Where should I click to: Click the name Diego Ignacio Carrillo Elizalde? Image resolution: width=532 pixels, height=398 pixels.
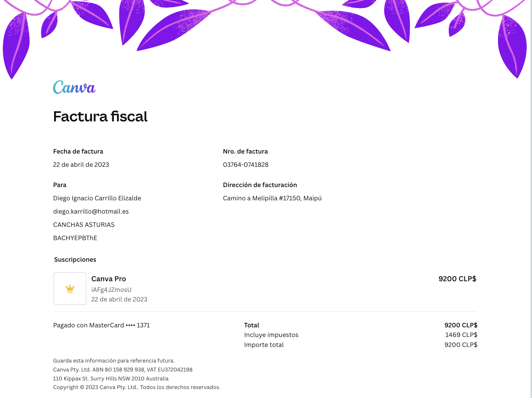tap(97, 198)
